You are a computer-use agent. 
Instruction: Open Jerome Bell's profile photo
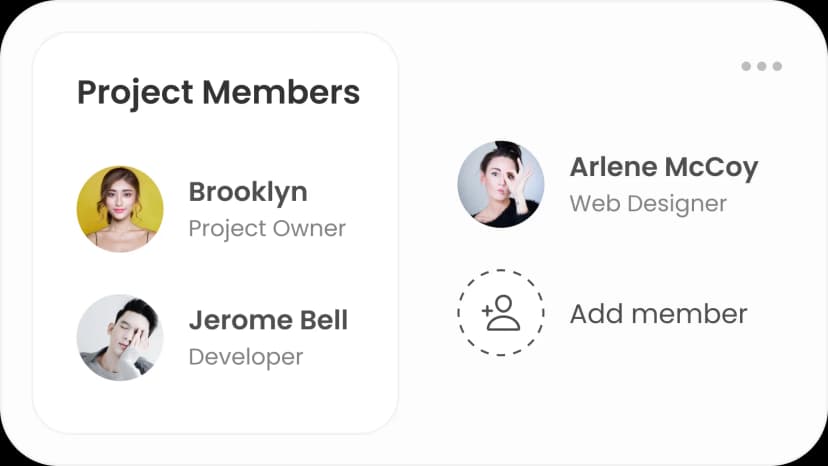pyautogui.click(x=120, y=337)
